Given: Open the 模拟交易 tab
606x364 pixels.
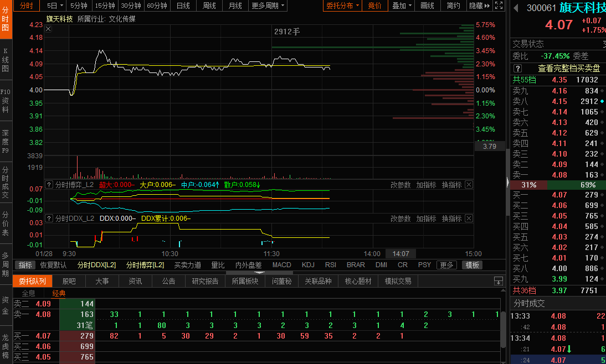Looking at the screenshot, I should (x=398, y=281).
